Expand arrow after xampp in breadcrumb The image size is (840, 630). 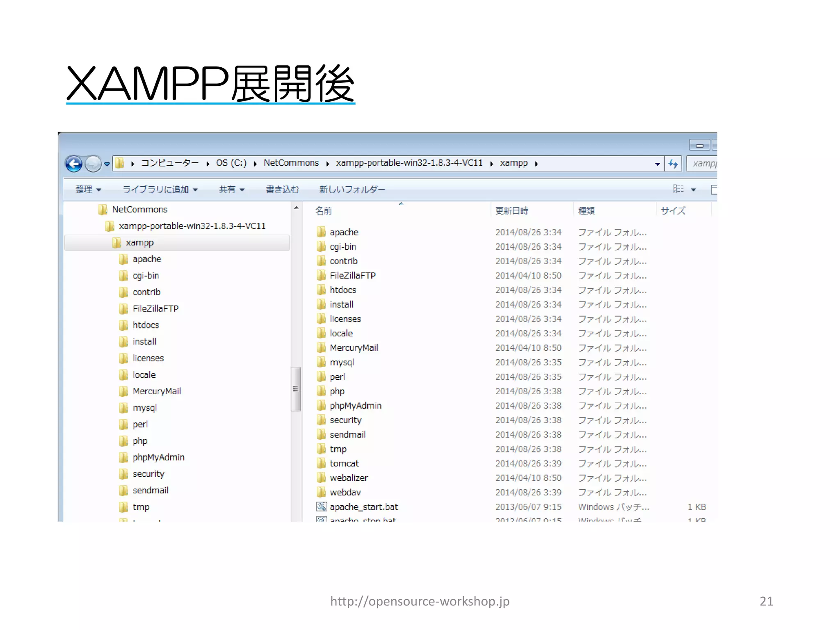pos(536,164)
